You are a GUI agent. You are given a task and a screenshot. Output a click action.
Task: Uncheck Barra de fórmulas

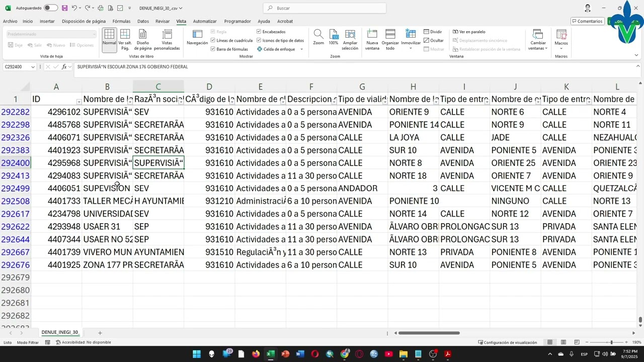tap(229, 49)
